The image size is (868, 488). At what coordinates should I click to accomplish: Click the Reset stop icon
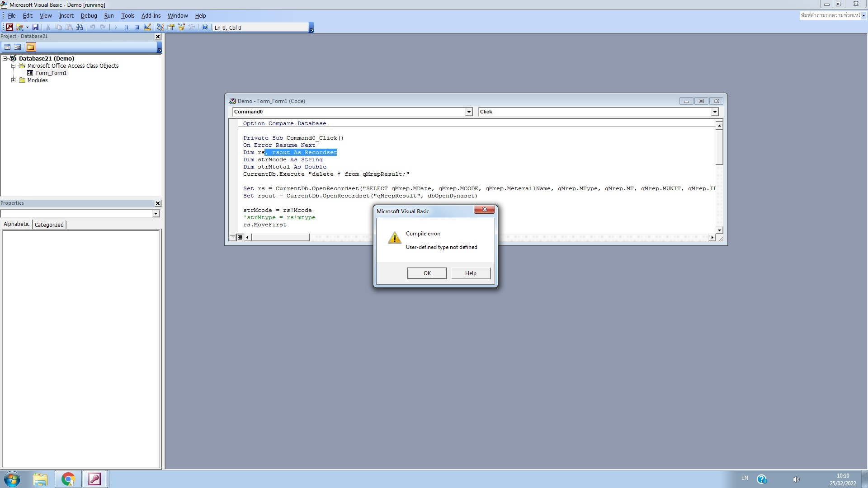(137, 28)
